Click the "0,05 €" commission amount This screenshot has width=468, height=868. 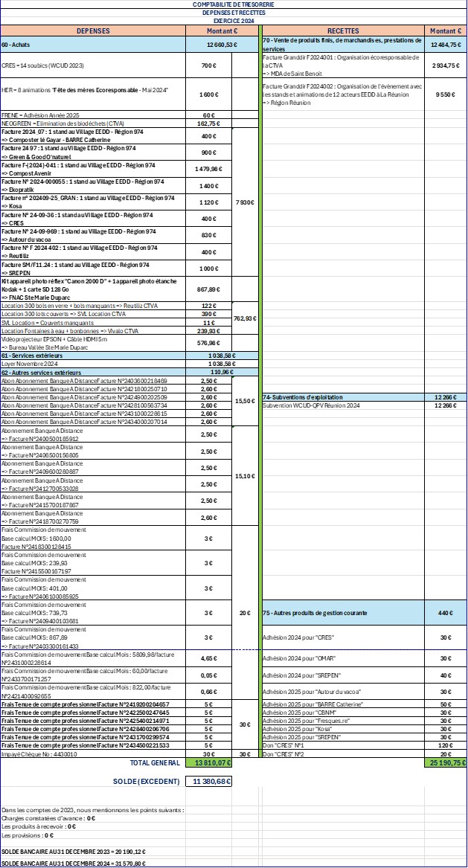tap(209, 675)
